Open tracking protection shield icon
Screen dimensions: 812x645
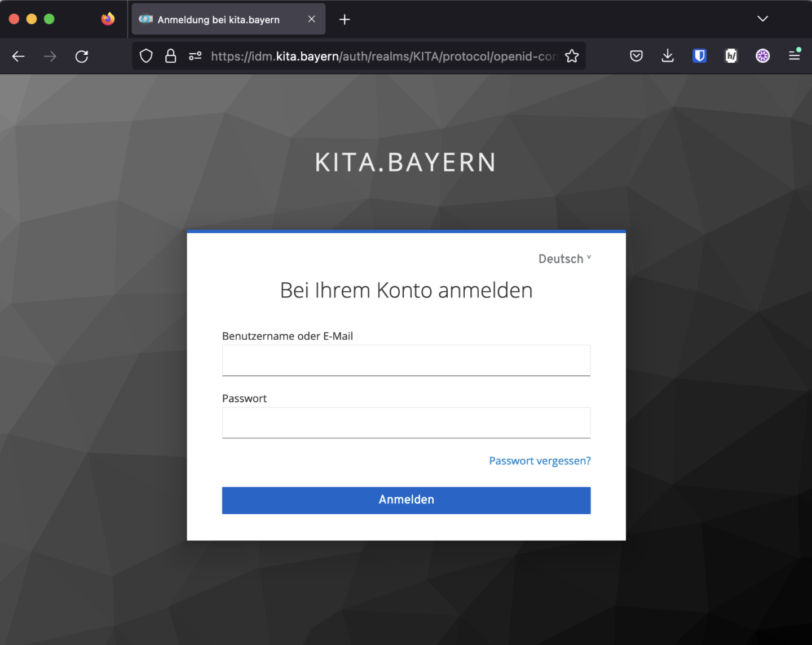pos(146,56)
